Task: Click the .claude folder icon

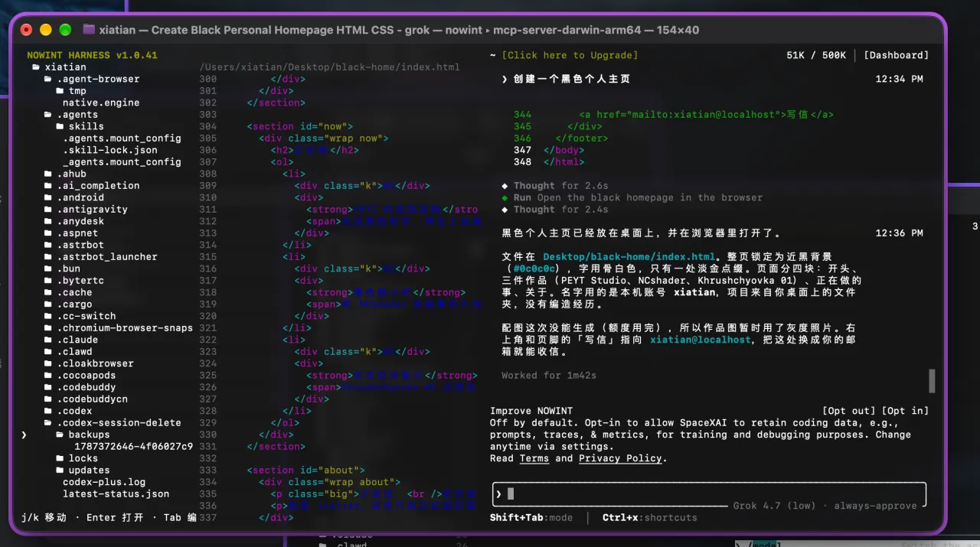Action: (48, 340)
